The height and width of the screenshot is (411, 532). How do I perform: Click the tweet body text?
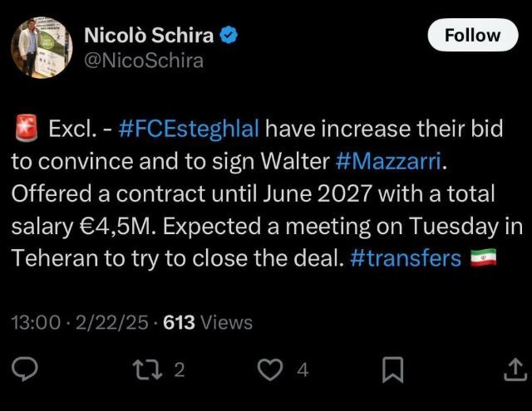pos(267,193)
